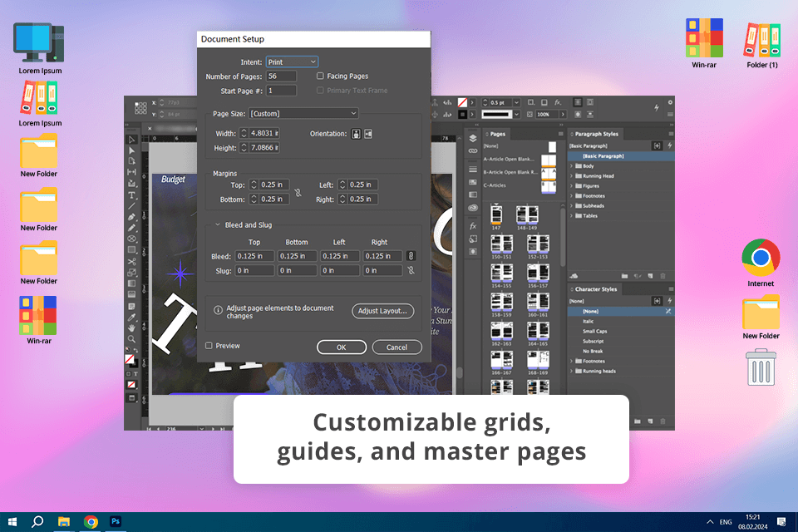Select the Pen tool
798x532 pixels.
132,217
